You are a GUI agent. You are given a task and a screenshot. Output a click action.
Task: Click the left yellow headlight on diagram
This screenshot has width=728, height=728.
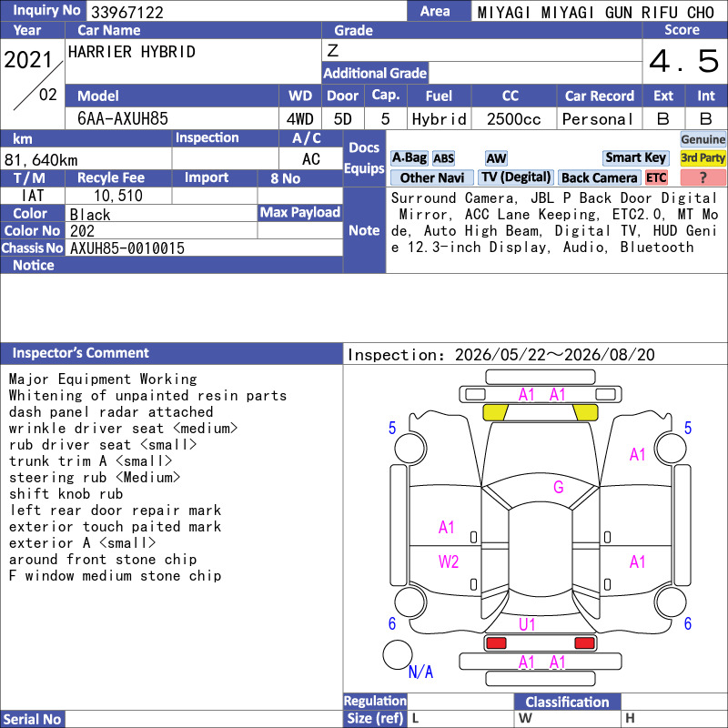click(495, 412)
